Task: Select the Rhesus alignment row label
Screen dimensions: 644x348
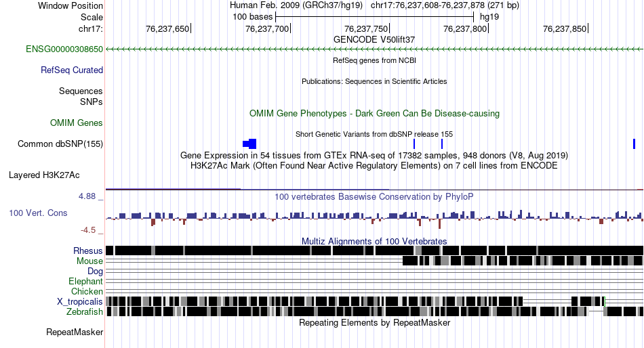Action: click(x=88, y=251)
